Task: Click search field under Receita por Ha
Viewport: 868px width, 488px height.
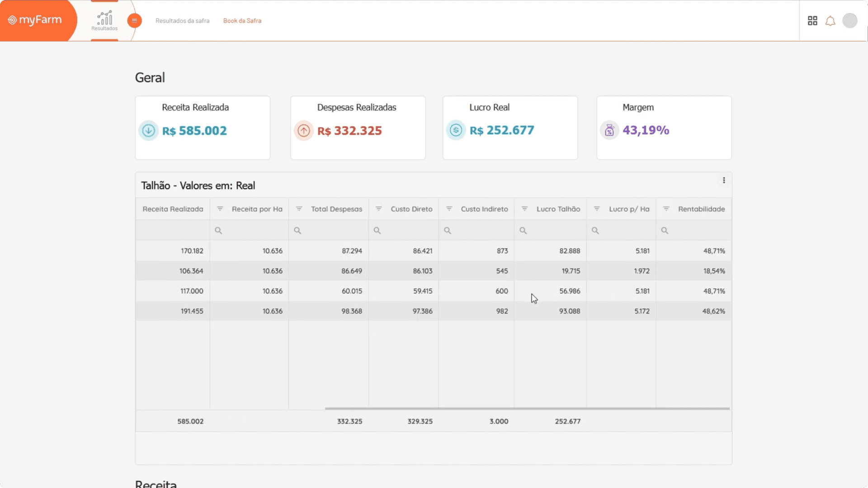Action: click(249, 230)
